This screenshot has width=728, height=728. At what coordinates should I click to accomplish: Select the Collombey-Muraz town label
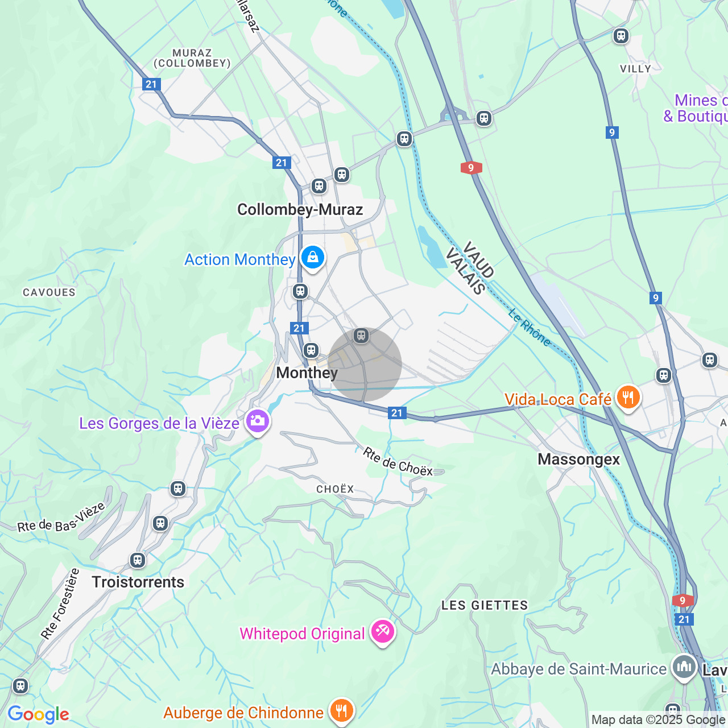coord(300,210)
